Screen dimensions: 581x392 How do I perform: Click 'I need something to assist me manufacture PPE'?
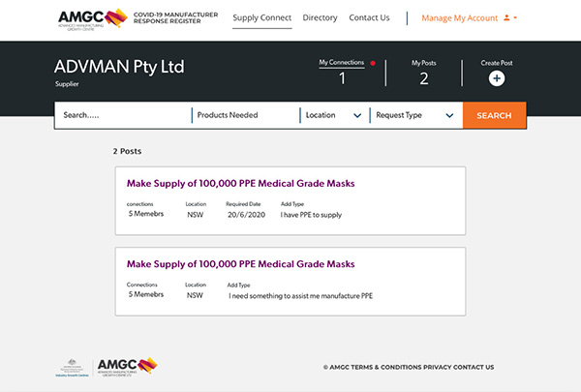[300, 296]
